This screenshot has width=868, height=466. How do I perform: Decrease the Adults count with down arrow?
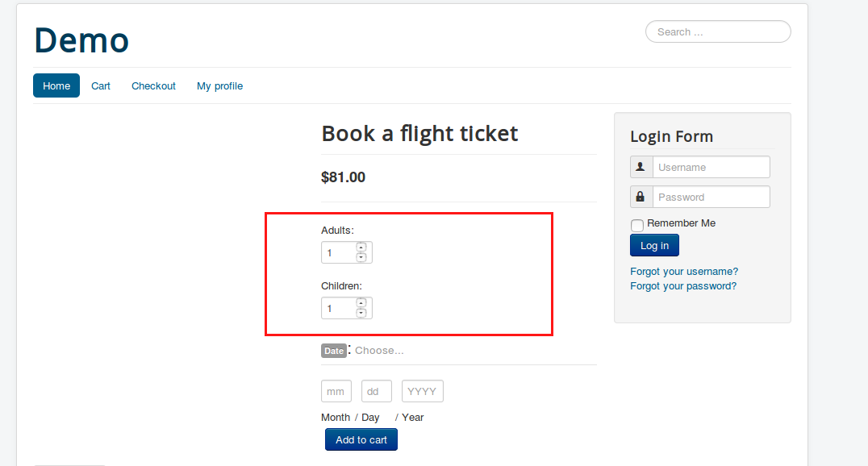(361, 257)
